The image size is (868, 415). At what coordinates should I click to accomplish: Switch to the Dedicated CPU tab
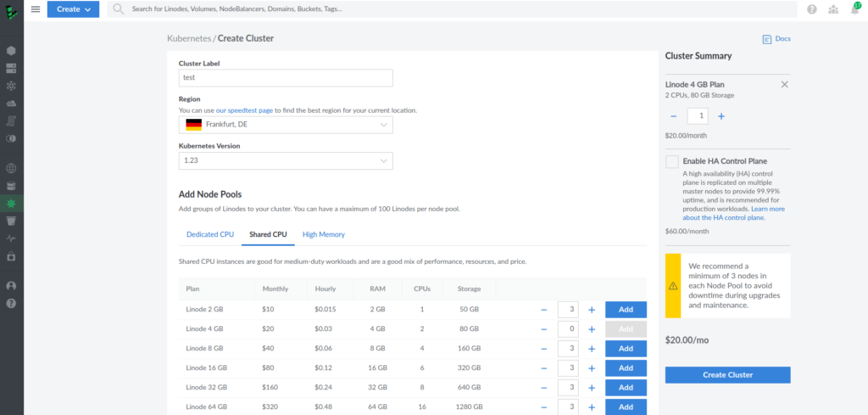click(210, 234)
